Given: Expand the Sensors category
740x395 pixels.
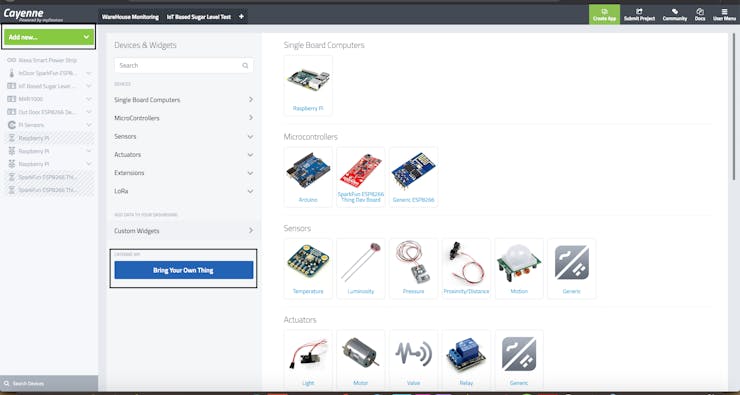Looking at the screenshot, I should (184, 136).
